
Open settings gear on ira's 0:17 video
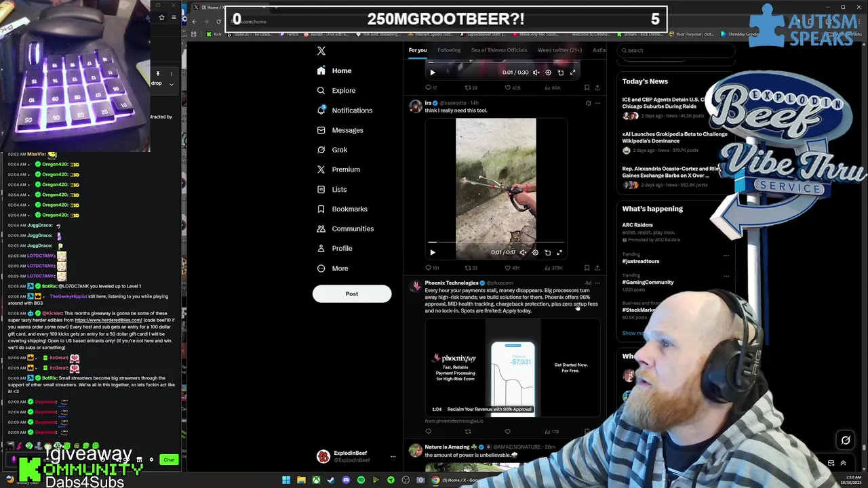535,253
